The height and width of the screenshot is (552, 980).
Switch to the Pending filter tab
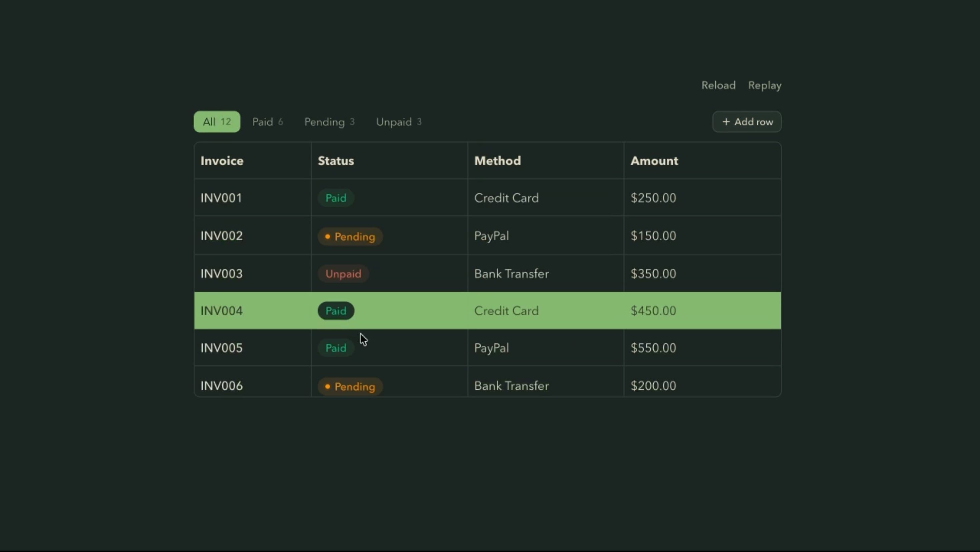point(329,122)
